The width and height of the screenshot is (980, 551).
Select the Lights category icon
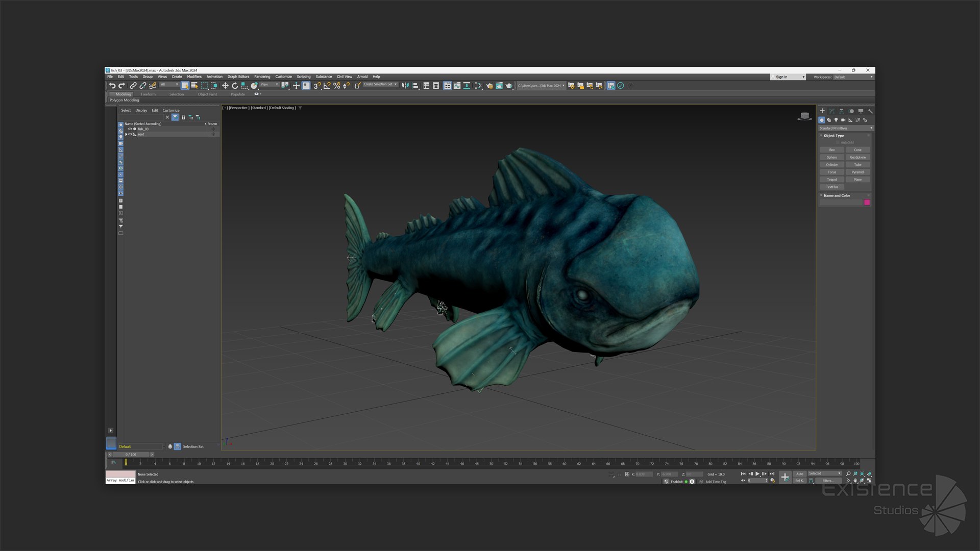[x=836, y=120]
